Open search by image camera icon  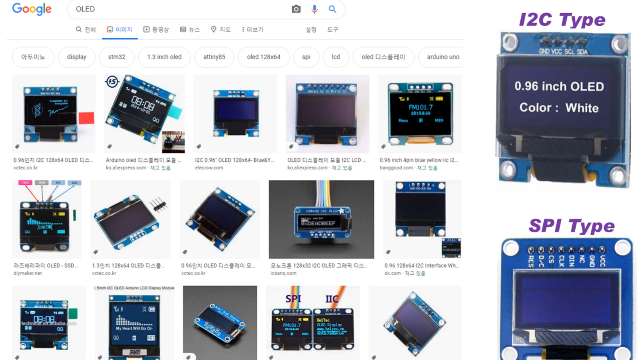[x=296, y=9]
